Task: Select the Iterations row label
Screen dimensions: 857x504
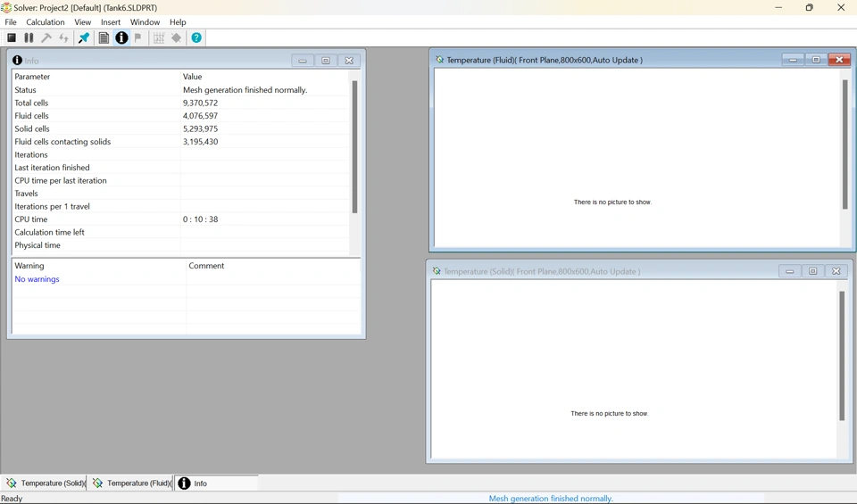Action: (31, 154)
